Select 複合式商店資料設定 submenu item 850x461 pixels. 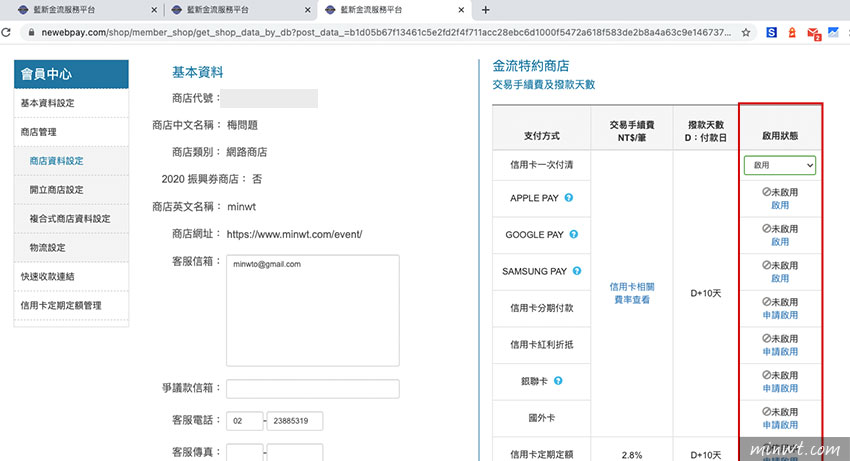[71, 219]
